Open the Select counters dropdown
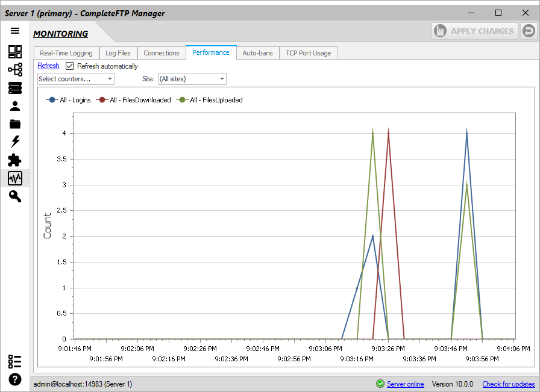This screenshot has height=392, width=540. coord(76,79)
